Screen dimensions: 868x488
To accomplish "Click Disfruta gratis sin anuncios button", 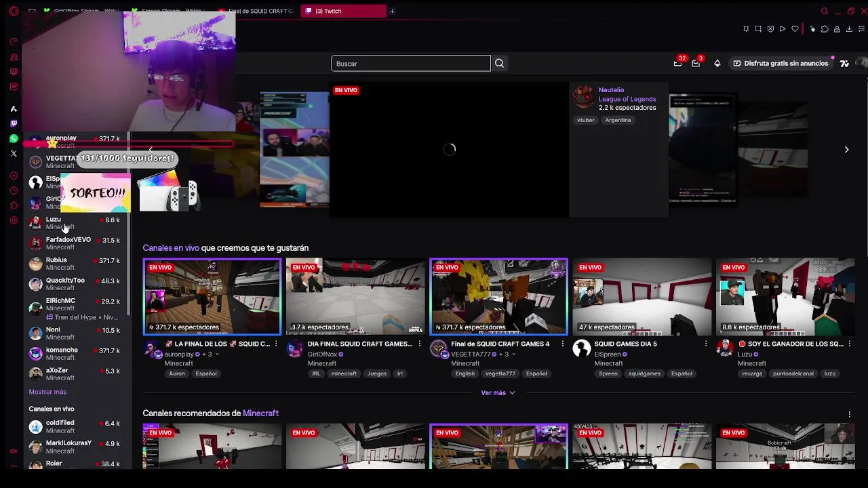I will (x=781, y=64).
